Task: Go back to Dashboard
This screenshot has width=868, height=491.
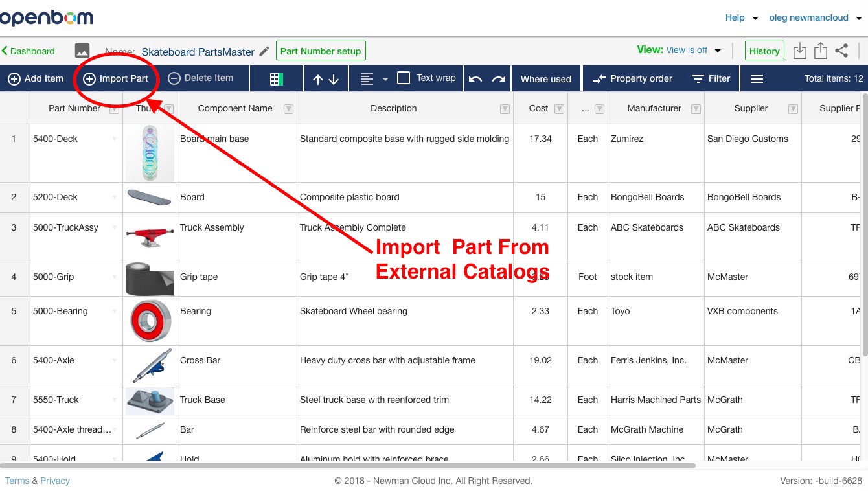Action: click(x=28, y=51)
